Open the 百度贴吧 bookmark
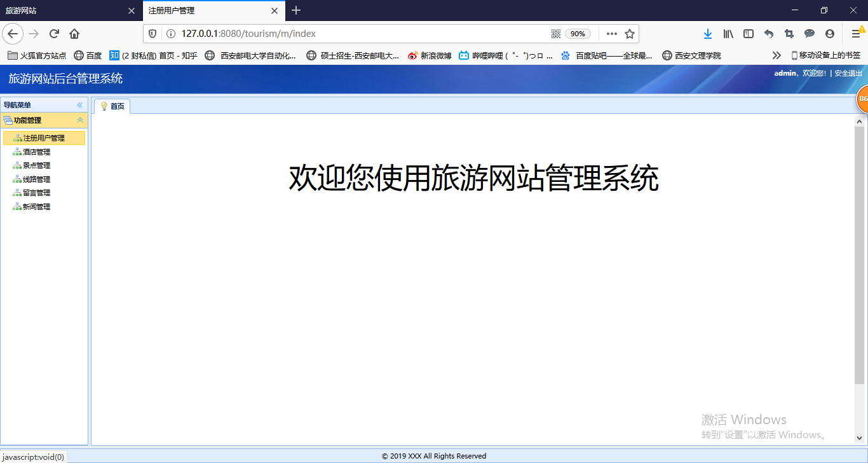Screen dimensions: 868x463 pos(607,55)
